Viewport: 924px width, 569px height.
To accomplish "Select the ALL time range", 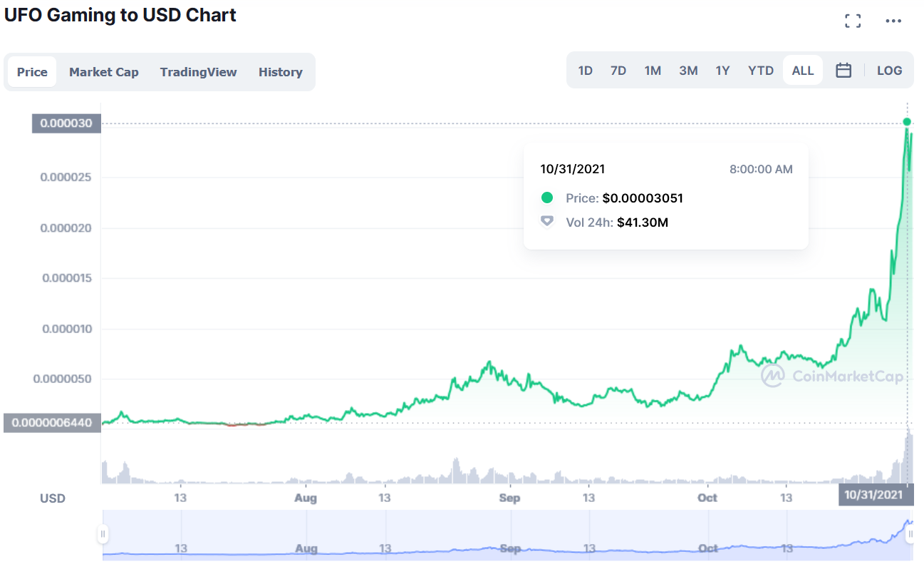I will point(803,71).
